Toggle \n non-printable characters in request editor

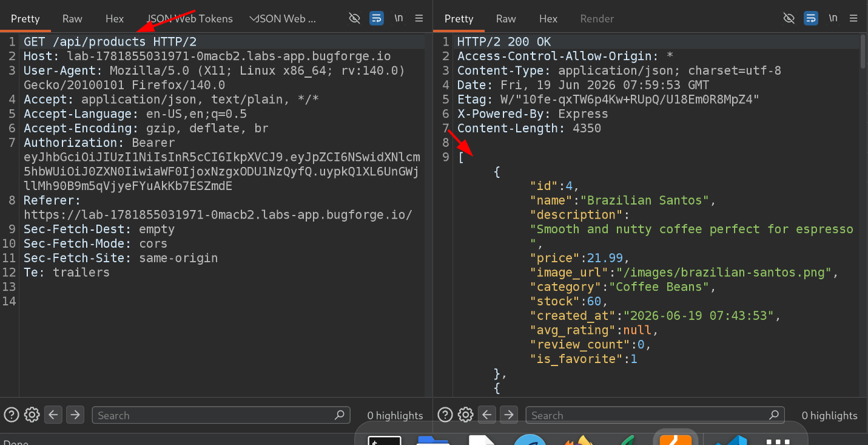(x=399, y=18)
